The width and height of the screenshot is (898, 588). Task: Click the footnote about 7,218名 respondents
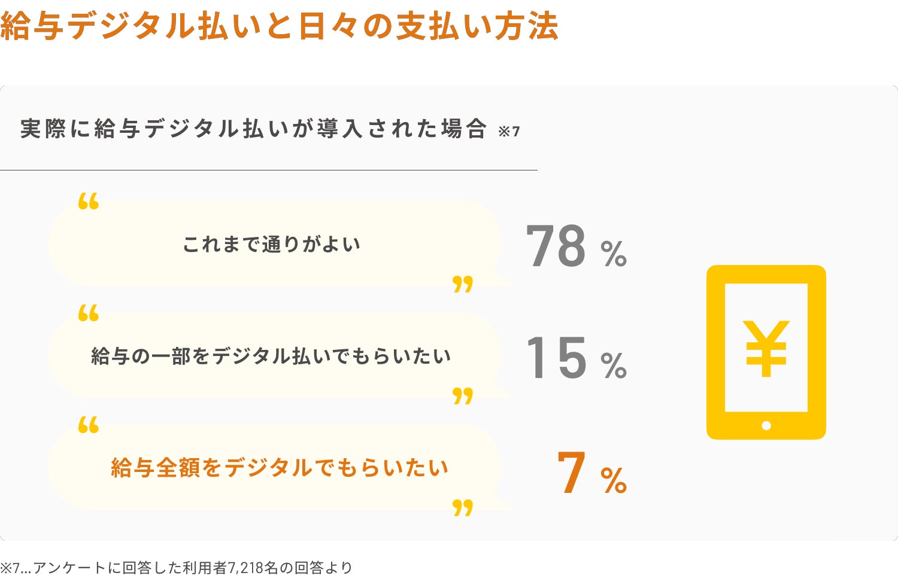tap(177, 567)
